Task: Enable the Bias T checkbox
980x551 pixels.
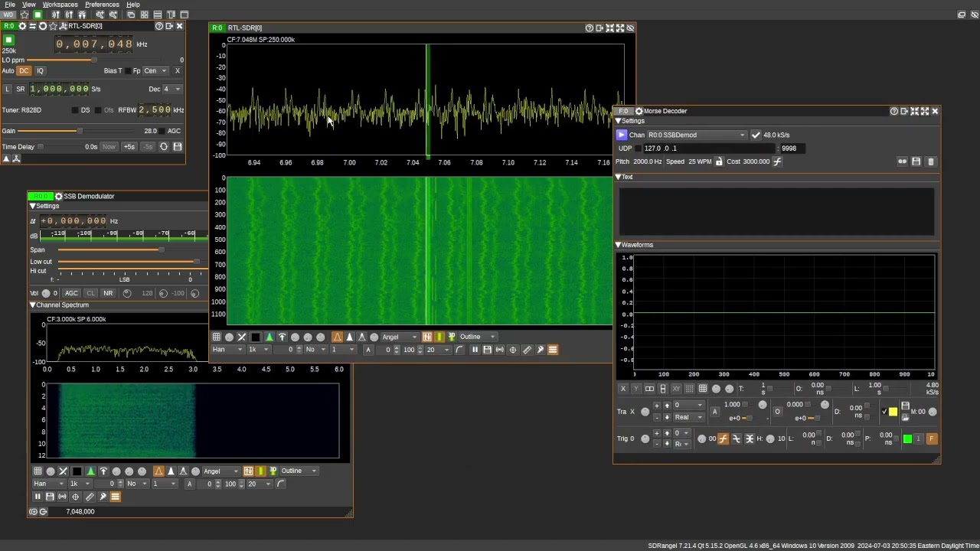Action: [x=127, y=70]
